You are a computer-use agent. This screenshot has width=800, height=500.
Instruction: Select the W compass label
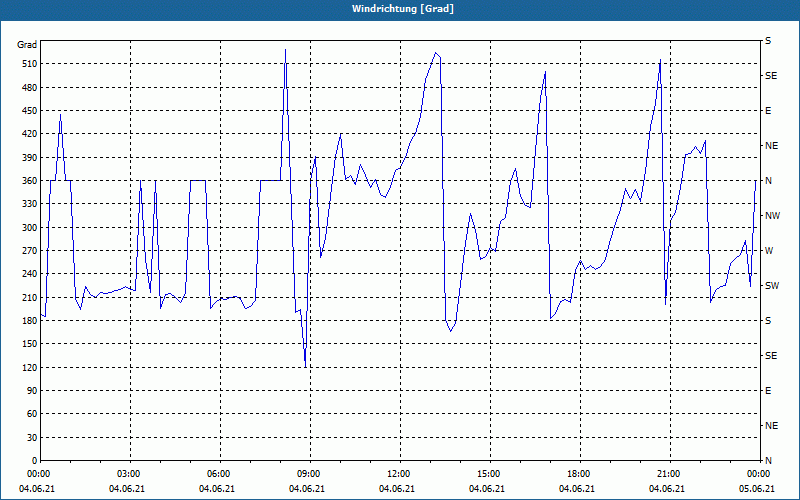[x=769, y=251]
